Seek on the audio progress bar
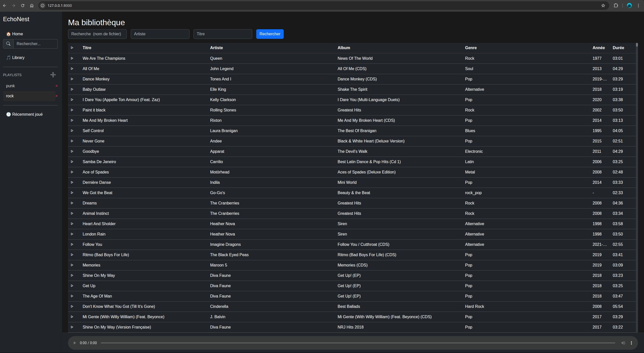 [x=358, y=343]
